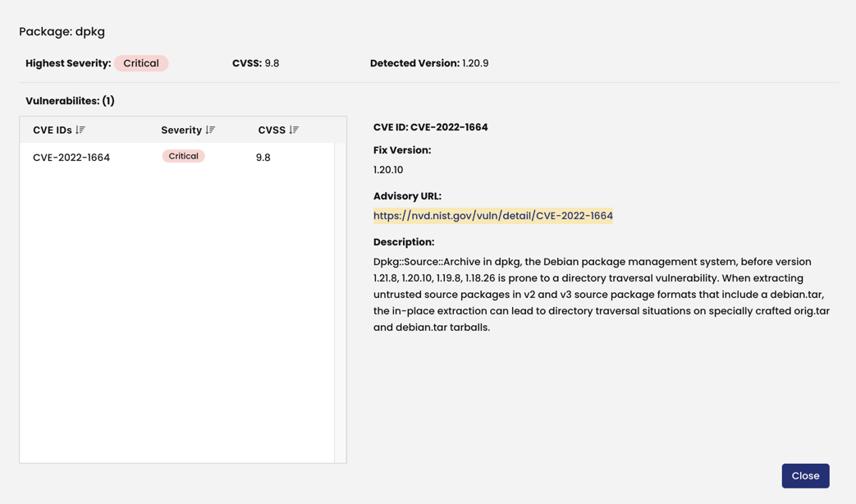Select the CVE-2022-1664 row
The width and height of the screenshot is (856, 504).
[177, 158]
